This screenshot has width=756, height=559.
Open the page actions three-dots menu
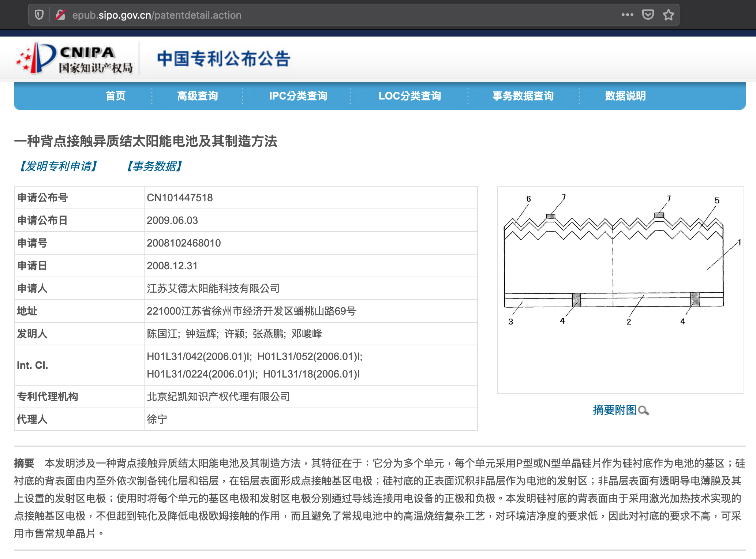pos(627,15)
